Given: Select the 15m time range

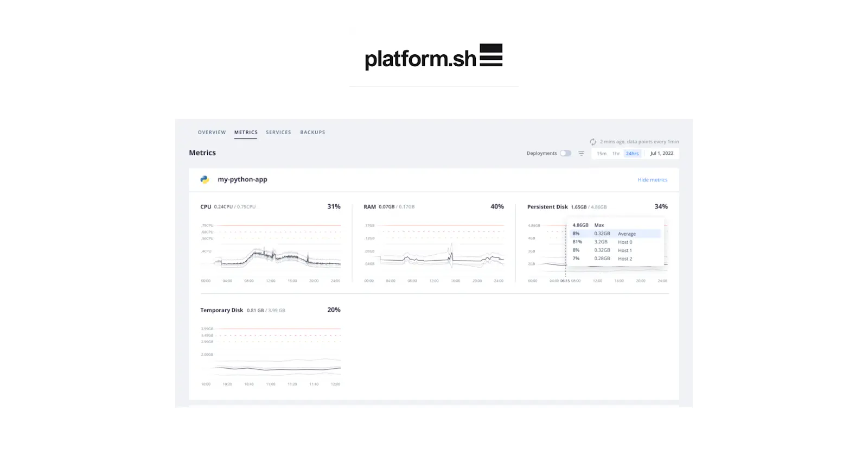Looking at the screenshot, I should click(x=602, y=154).
